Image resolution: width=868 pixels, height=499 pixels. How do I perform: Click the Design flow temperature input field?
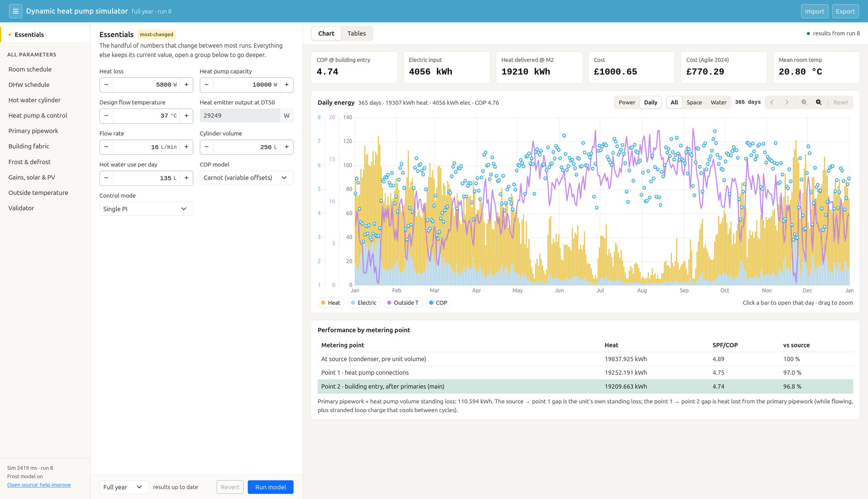tap(146, 116)
